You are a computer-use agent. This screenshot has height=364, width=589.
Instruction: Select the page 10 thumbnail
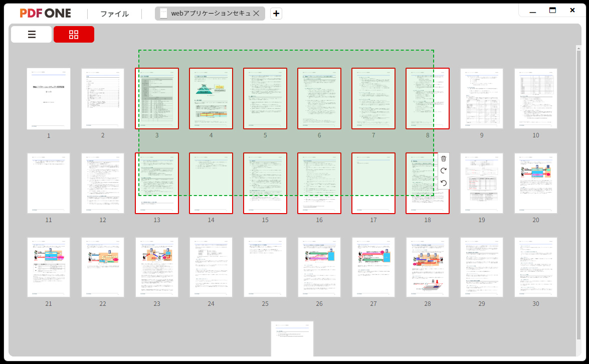click(536, 99)
